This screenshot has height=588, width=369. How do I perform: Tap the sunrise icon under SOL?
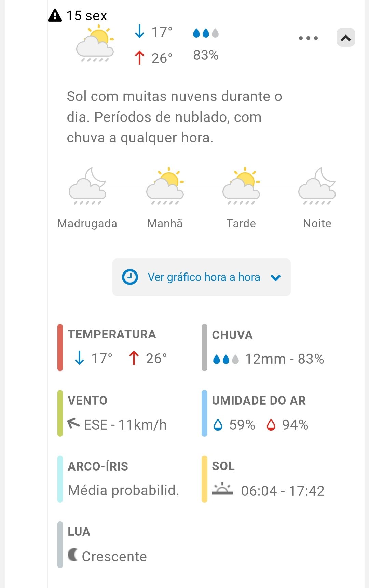(x=222, y=489)
